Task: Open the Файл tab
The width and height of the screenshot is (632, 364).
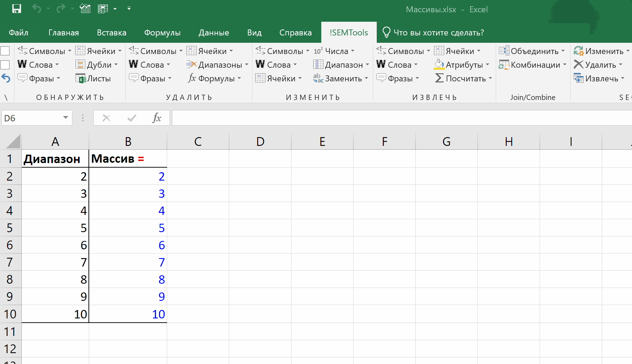Action: tap(18, 33)
